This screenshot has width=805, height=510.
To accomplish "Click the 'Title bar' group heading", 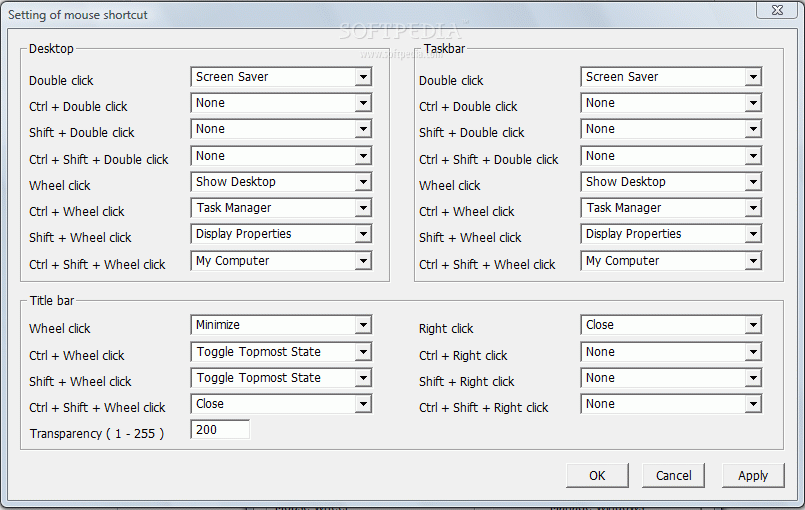I will click(x=52, y=300).
